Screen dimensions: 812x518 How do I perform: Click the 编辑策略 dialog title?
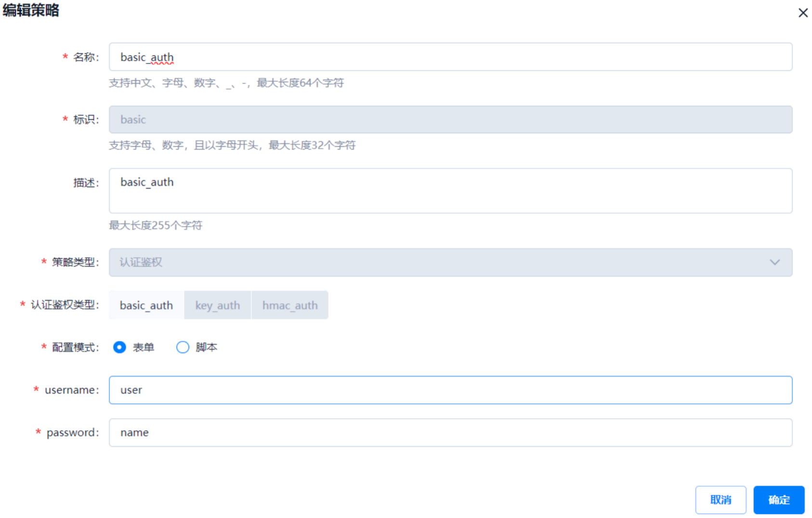click(31, 10)
